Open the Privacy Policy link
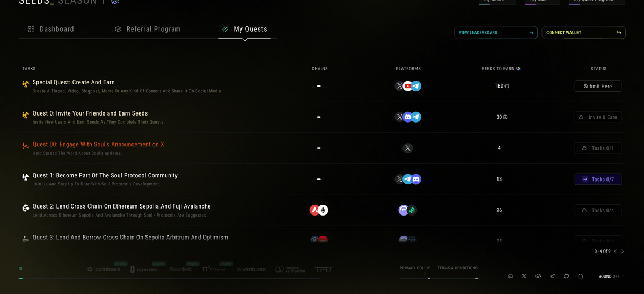 (415, 268)
